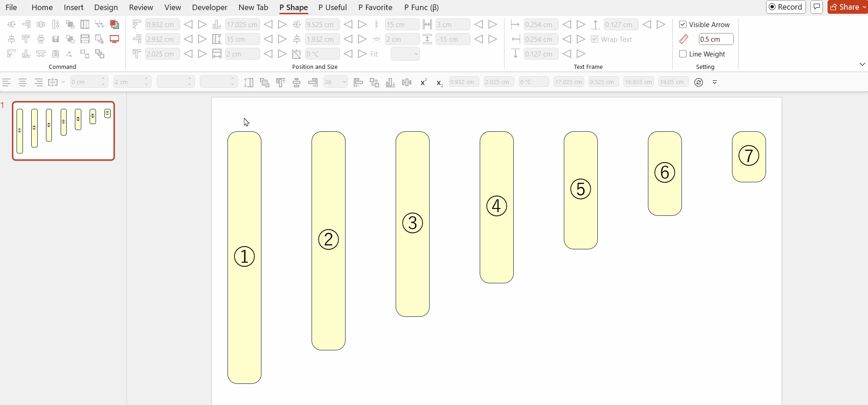Open the comments speech-bubble button

817,7
